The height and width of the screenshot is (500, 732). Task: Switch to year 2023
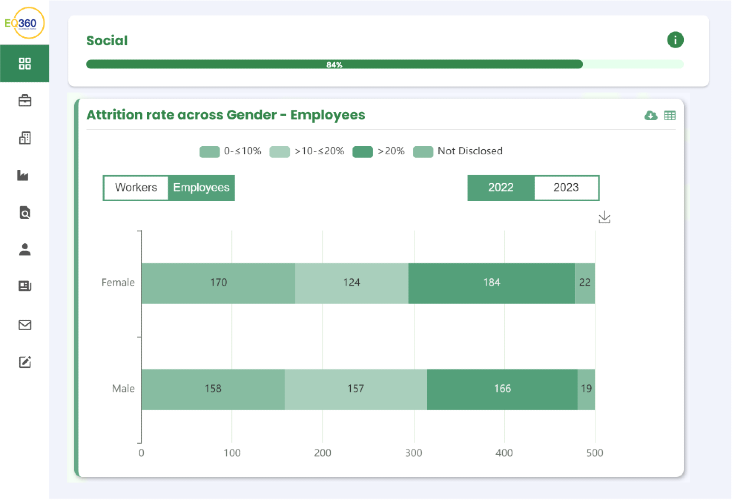coord(566,188)
